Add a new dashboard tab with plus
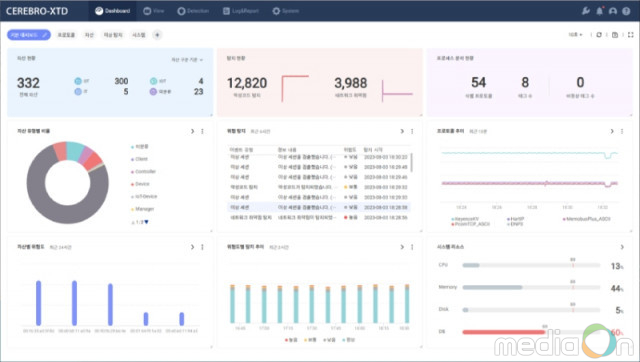 [157, 35]
